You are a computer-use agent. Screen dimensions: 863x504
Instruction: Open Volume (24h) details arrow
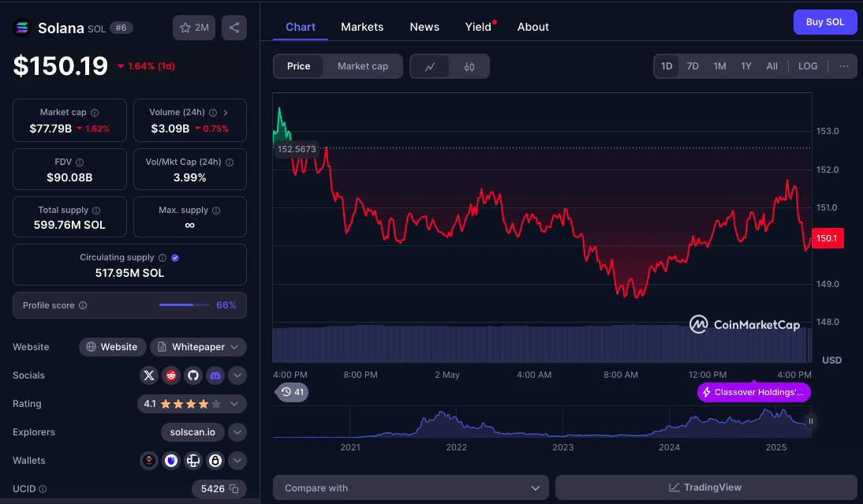click(226, 113)
